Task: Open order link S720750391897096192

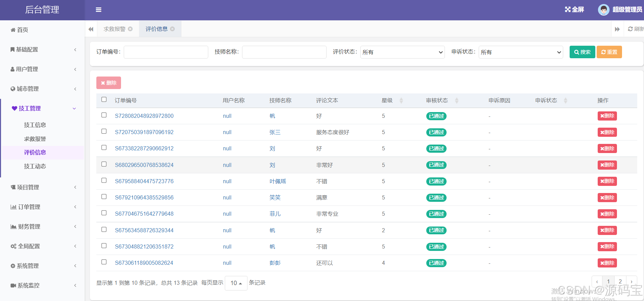Action: coord(144,132)
